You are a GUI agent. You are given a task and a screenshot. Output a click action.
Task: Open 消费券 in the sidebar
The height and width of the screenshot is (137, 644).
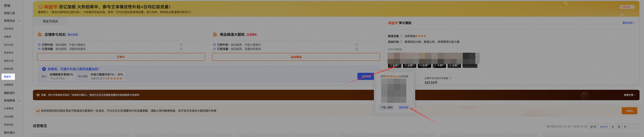(7, 37)
